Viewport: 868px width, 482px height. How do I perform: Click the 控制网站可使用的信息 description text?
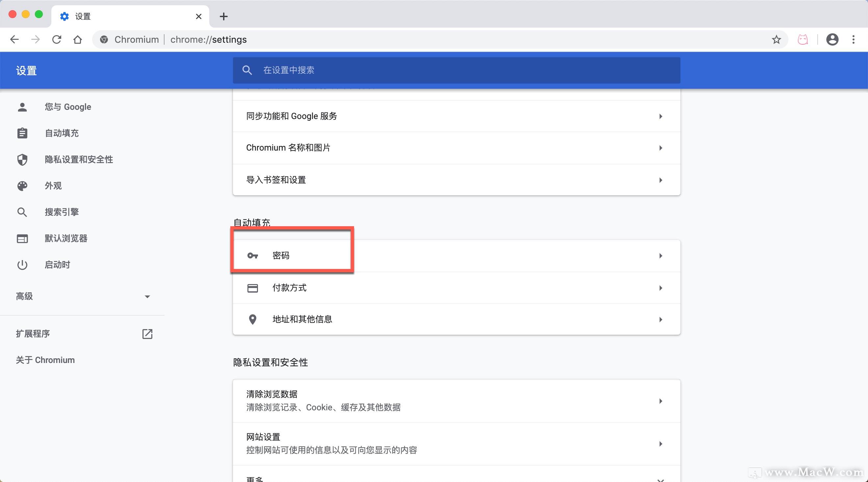point(332,450)
